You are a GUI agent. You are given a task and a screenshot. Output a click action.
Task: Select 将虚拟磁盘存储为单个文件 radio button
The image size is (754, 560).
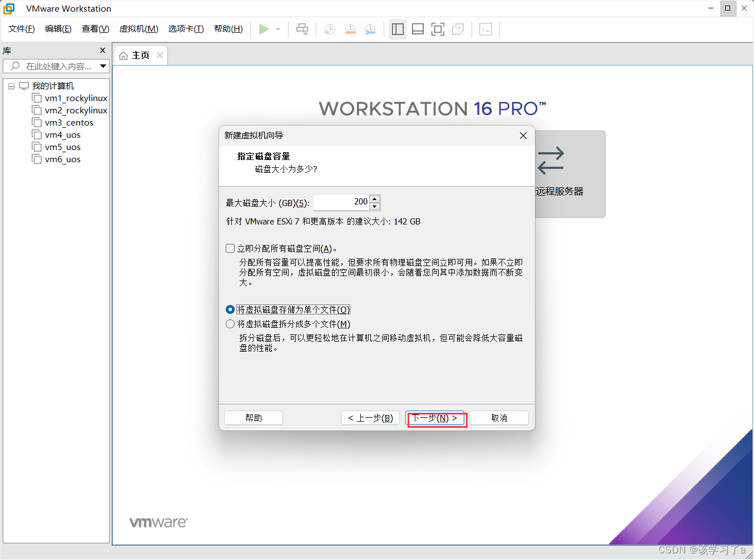(x=230, y=309)
